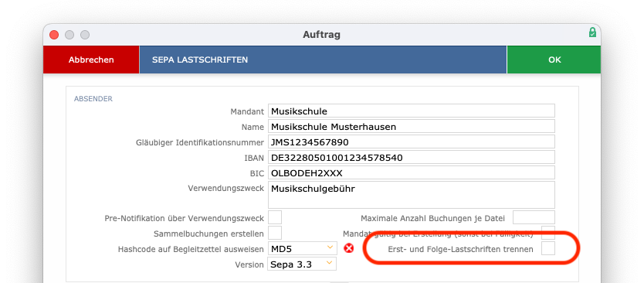Toggle Sammelbuchungen erstellen checkbox
Image resolution: width=644 pixels, height=283 pixels.
(x=275, y=233)
